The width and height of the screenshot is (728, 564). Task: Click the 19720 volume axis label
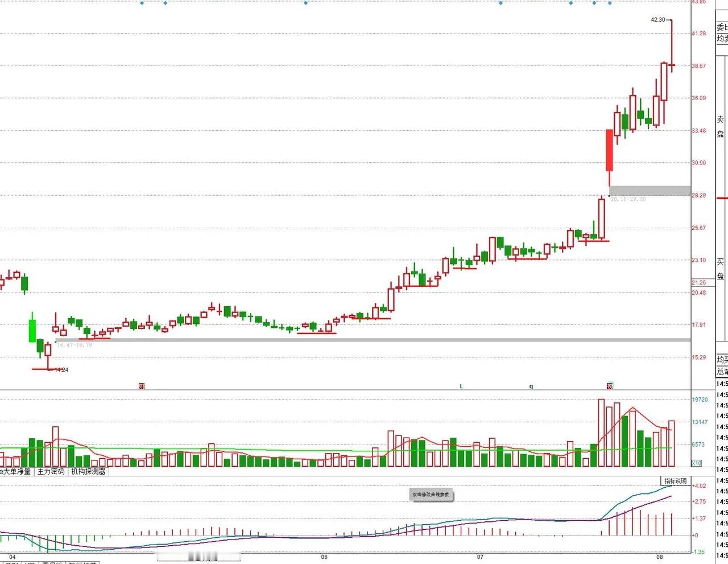pos(700,400)
